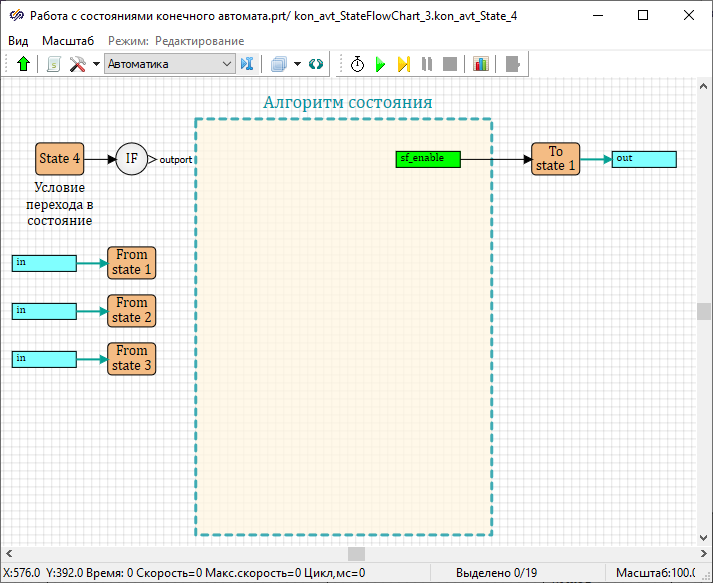This screenshot has width=713, height=583.
Task: Click the stopwatch icon in toolbar
Action: pos(357,64)
